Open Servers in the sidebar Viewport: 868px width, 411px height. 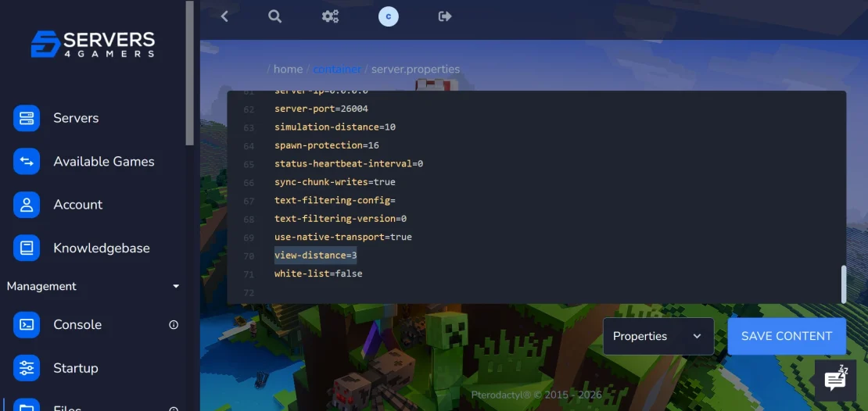pos(76,118)
